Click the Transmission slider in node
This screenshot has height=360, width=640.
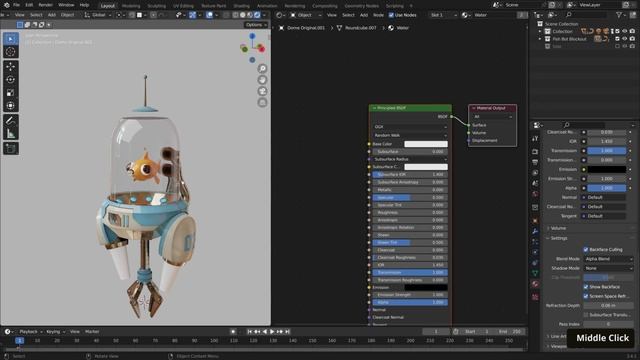(x=410, y=272)
